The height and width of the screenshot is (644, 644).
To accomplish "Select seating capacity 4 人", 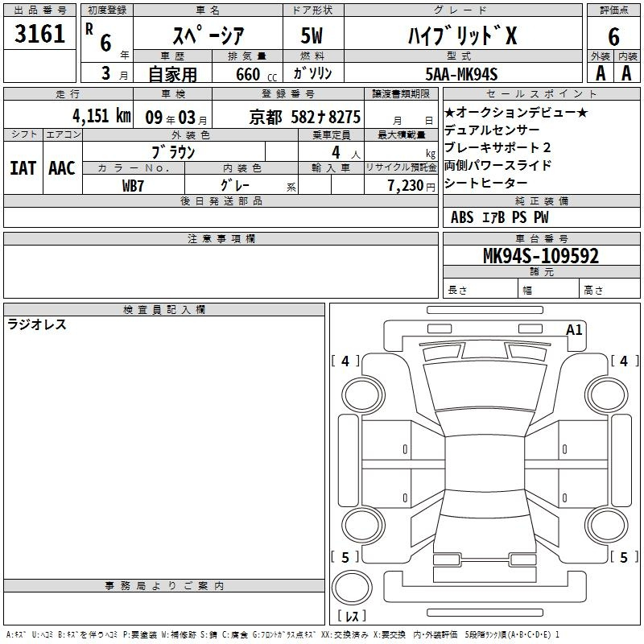I will [346, 153].
